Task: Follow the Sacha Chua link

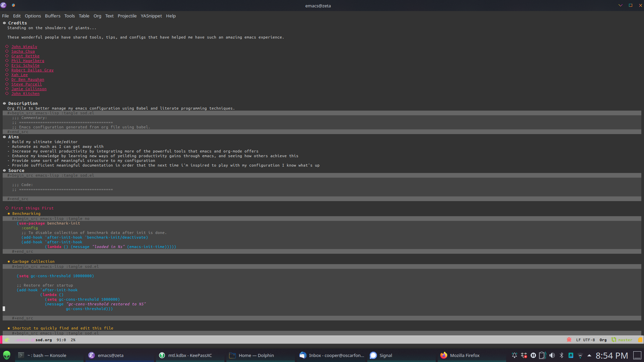Action: click(x=23, y=51)
